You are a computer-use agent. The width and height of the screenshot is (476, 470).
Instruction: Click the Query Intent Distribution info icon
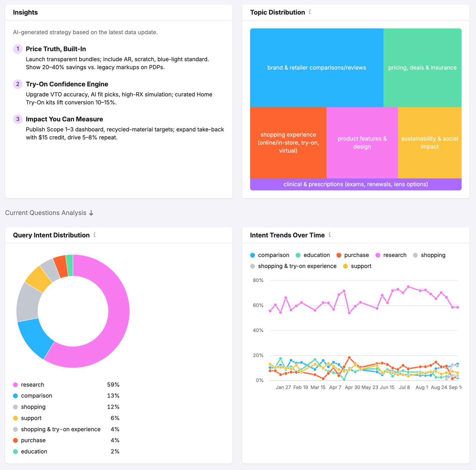pyautogui.click(x=95, y=235)
